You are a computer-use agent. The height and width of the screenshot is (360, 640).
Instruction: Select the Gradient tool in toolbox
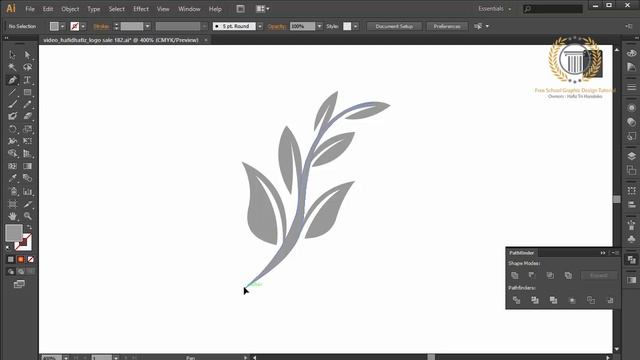(27, 166)
